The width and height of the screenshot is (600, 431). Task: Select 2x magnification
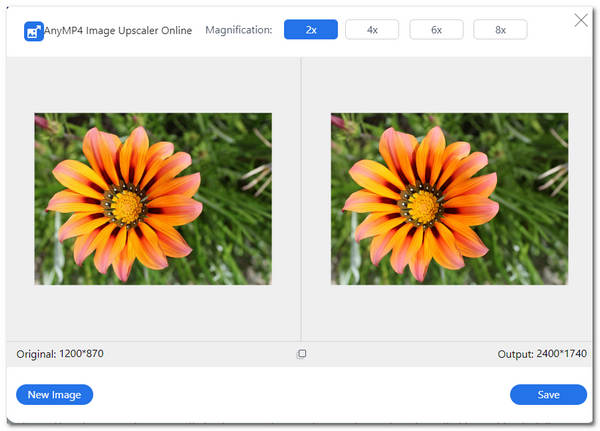[310, 30]
